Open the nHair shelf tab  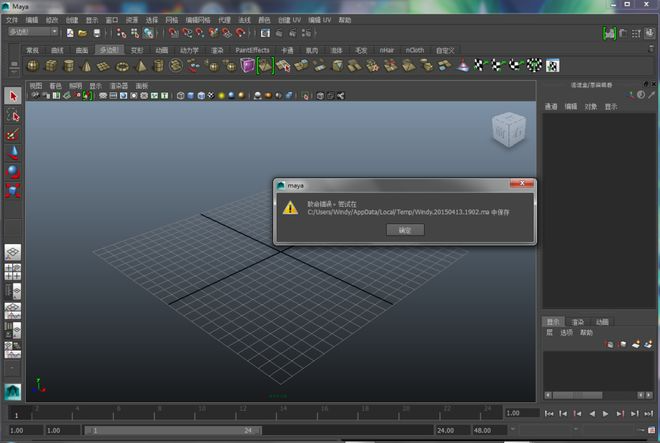(386, 50)
